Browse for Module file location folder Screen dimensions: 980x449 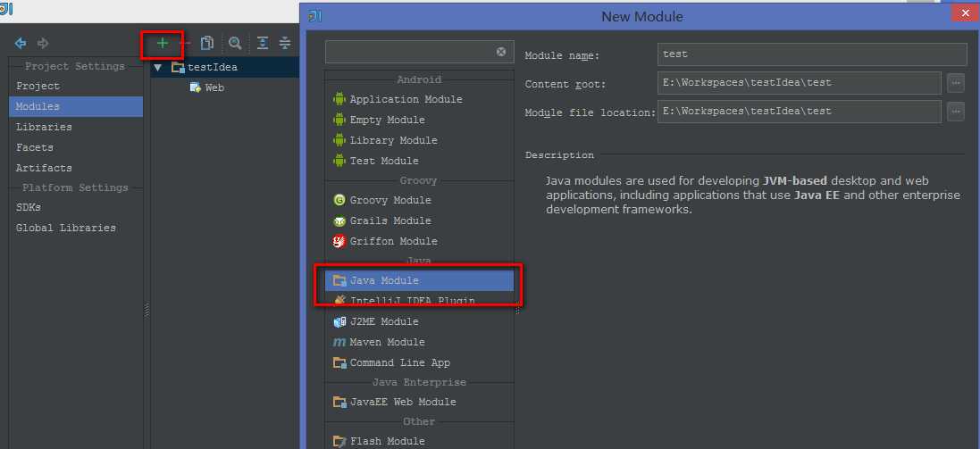(956, 112)
